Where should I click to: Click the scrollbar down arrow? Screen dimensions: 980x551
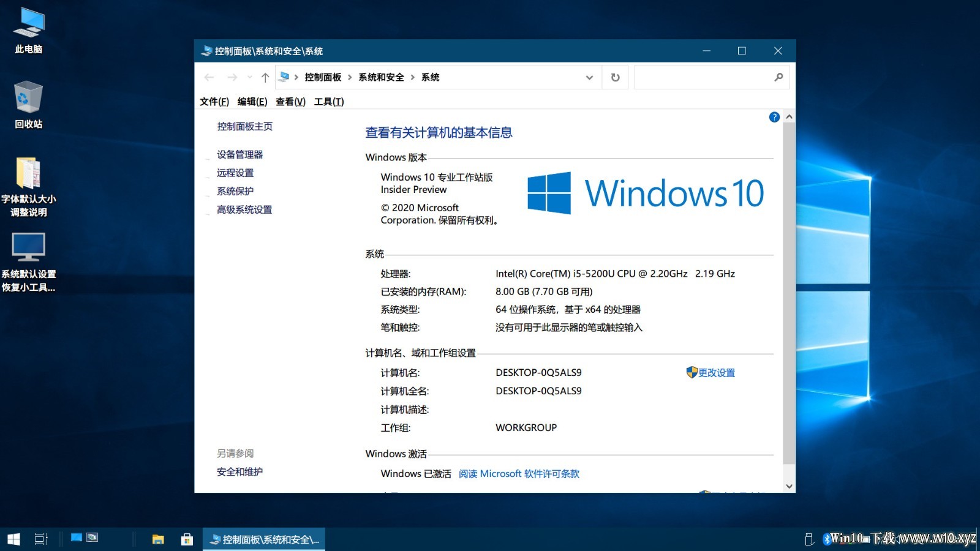pos(789,486)
